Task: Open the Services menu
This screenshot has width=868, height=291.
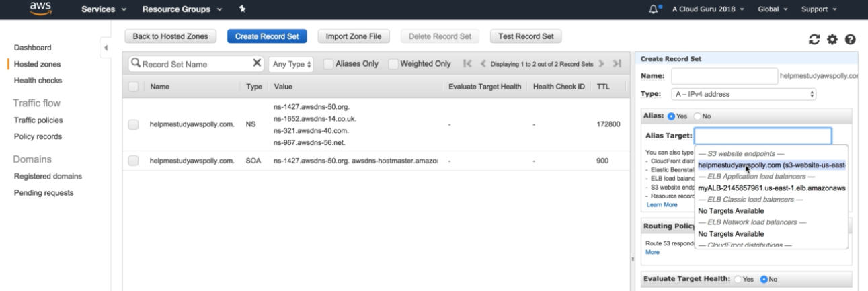Action: coord(104,10)
